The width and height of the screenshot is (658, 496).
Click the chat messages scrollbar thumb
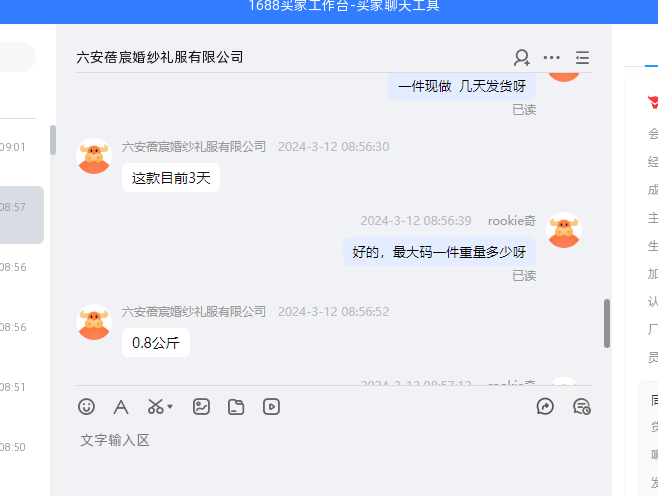pyautogui.click(x=607, y=323)
